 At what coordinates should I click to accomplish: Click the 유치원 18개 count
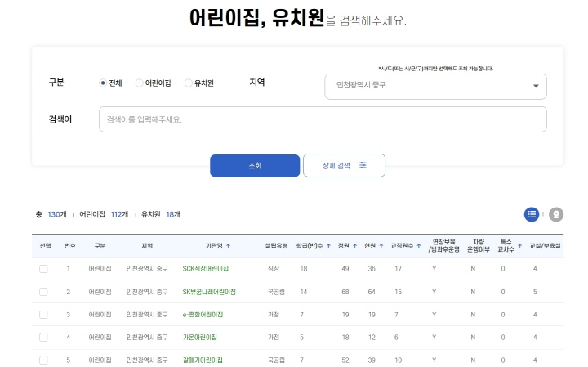tap(161, 215)
